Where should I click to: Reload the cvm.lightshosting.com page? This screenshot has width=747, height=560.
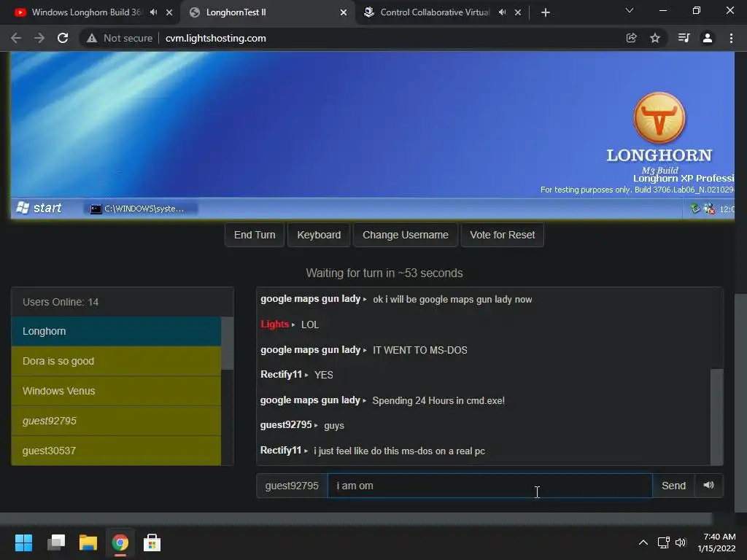point(63,38)
